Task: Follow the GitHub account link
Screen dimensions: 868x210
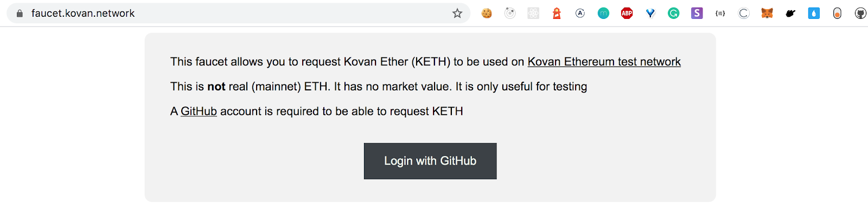Action: click(x=199, y=111)
